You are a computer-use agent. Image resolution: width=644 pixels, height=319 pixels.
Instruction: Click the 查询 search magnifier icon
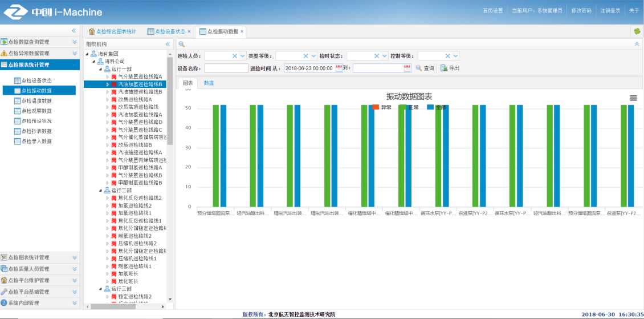tap(419, 68)
